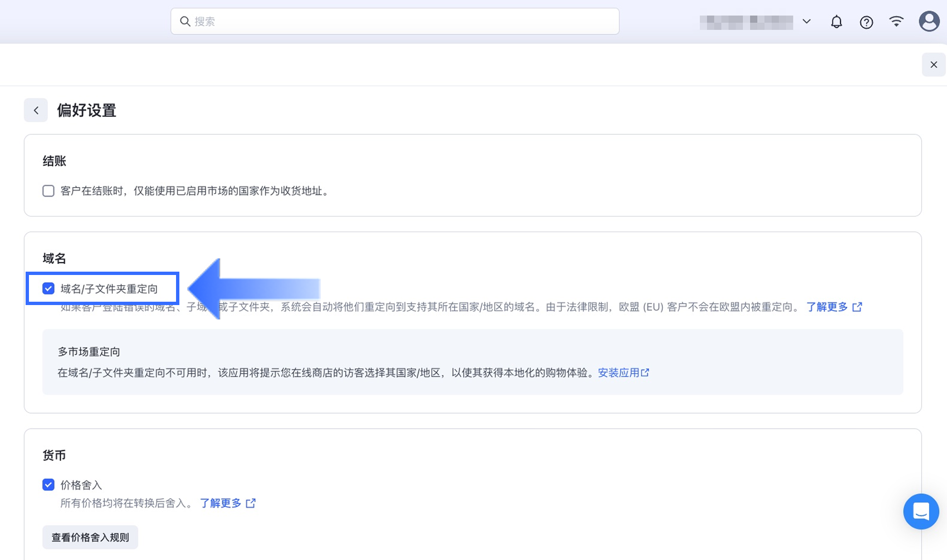This screenshot has height=560, width=947.
Task: Expand the store name dropdown
Action: pos(806,21)
